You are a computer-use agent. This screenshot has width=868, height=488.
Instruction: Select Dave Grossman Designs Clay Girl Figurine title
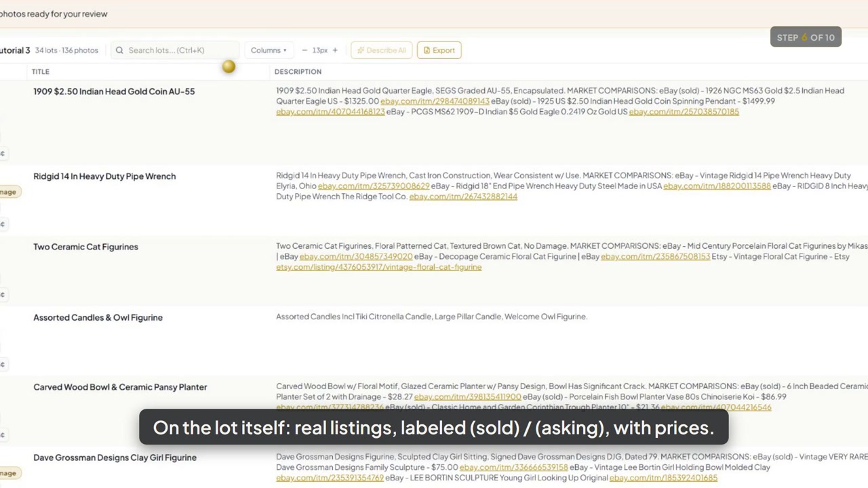(x=115, y=457)
